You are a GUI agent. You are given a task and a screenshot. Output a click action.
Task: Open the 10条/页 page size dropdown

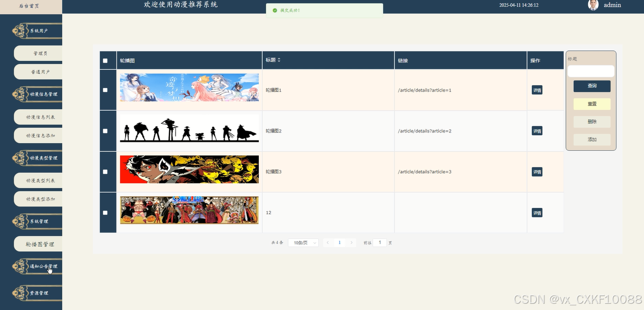(303, 243)
